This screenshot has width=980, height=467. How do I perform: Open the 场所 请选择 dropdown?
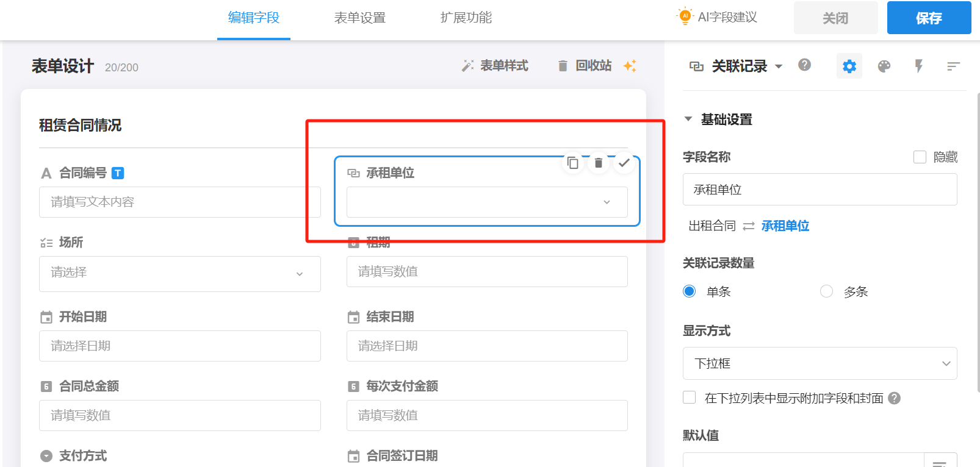click(x=179, y=274)
